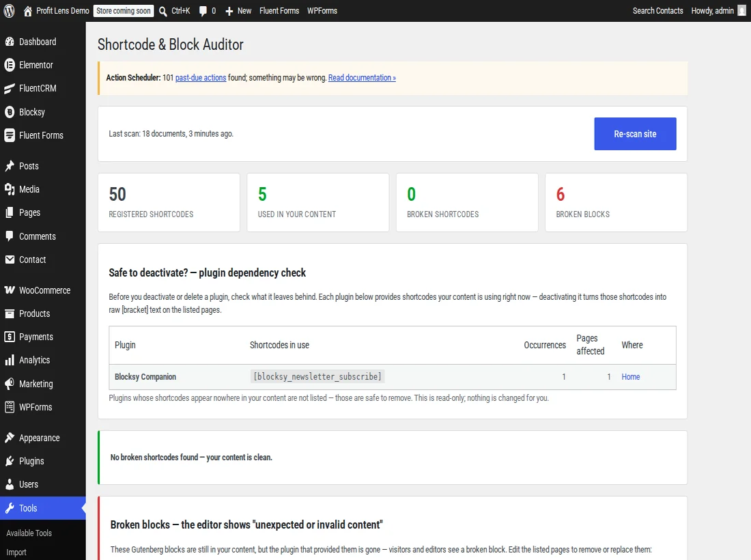
Task: Open the Elementor menu label
Action: point(36,65)
